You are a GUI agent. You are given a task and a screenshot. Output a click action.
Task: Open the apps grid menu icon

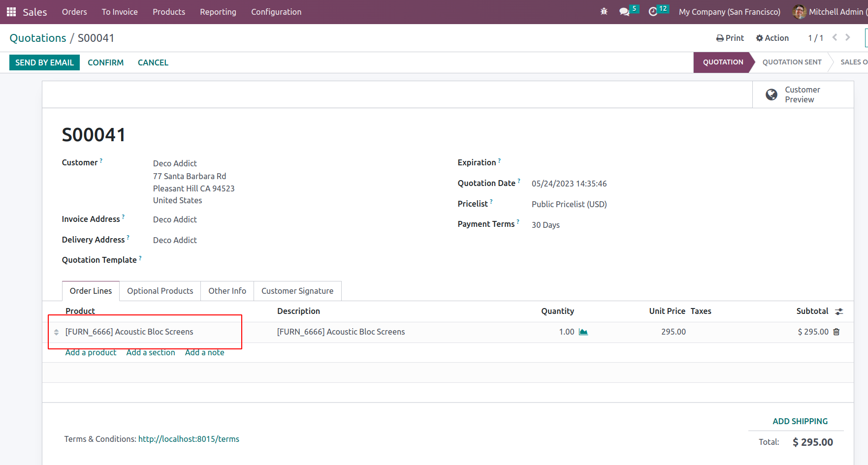[11, 12]
